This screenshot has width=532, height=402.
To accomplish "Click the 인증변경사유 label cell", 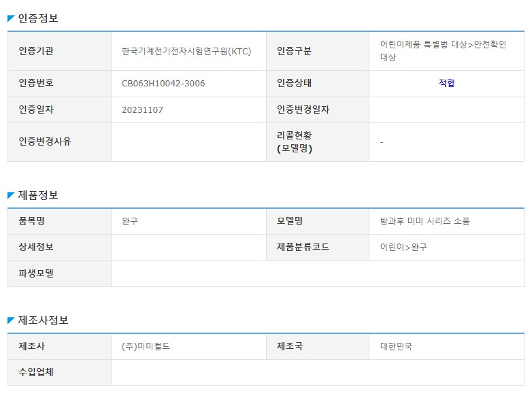I will [x=59, y=142].
